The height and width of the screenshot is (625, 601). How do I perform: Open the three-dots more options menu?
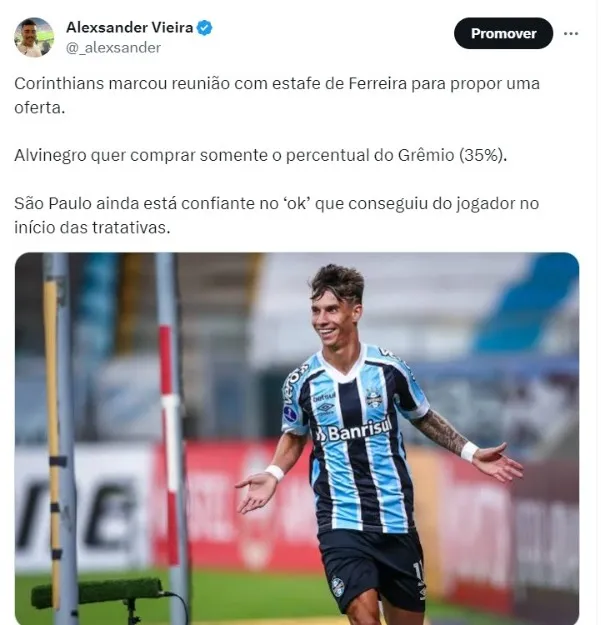coord(570,34)
